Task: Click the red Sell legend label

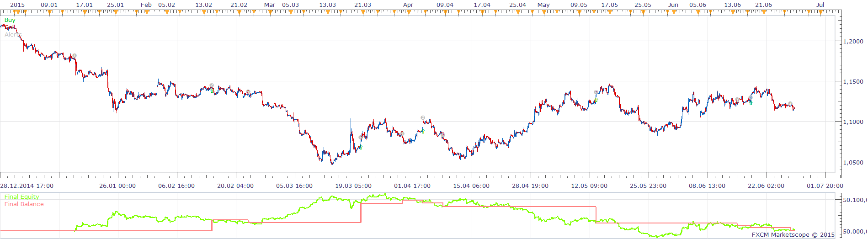Action: click(x=10, y=27)
